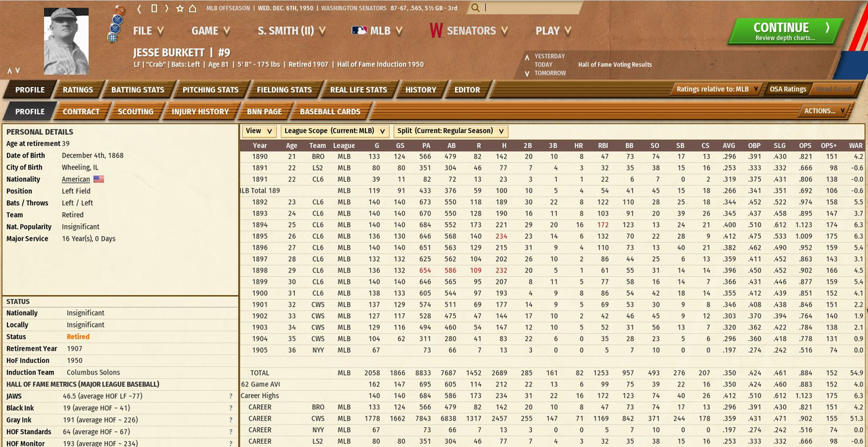Open the INJURY HISTORY sub-tab
Image resolution: width=868 pixels, height=447 pixels.
click(x=200, y=111)
